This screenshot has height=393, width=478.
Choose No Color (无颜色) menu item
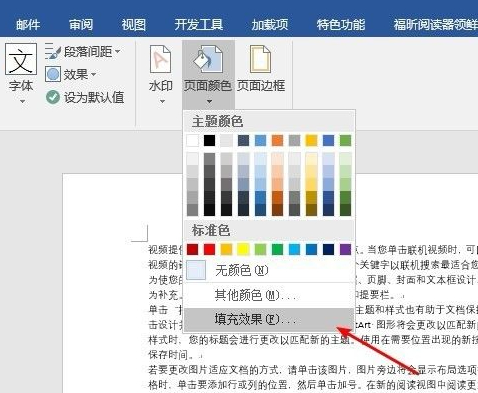pyautogui.click(x=269, y=270)
